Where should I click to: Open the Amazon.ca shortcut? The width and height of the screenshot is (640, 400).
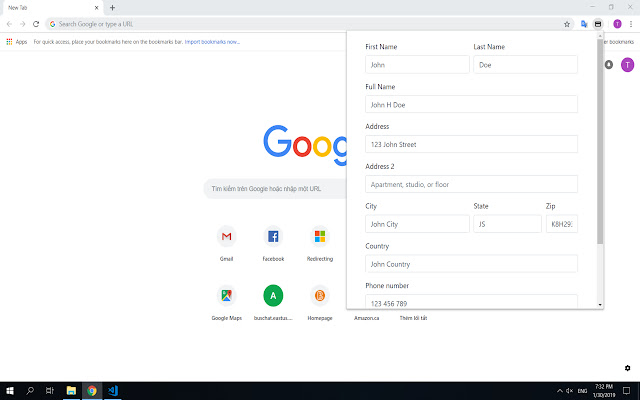click(x=367, y=318)
